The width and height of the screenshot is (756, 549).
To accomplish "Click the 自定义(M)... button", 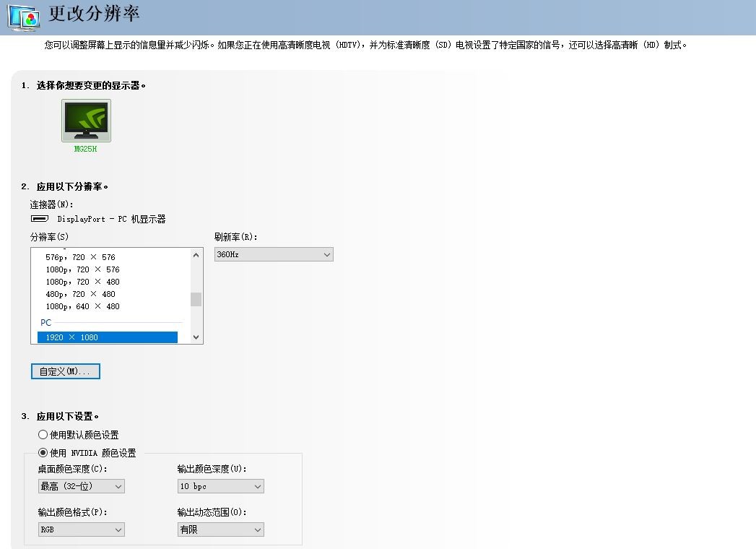I will click(x=65, y=371).
